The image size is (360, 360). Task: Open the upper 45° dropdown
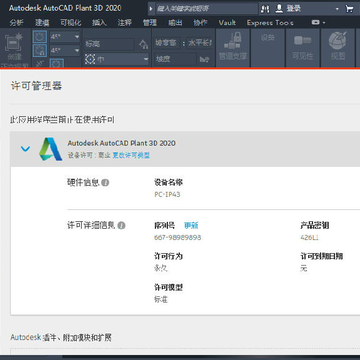(65, 37)
